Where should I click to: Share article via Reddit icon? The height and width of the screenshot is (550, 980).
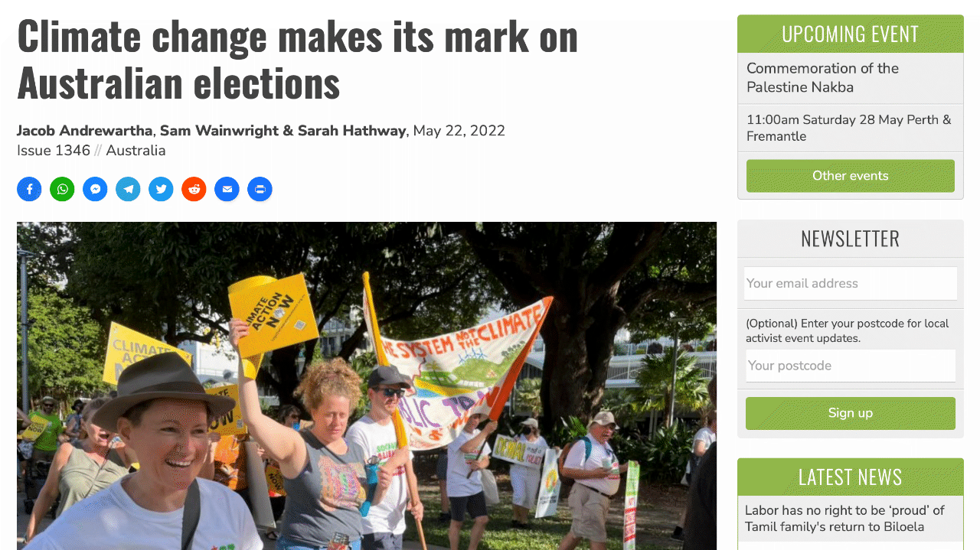194,189
